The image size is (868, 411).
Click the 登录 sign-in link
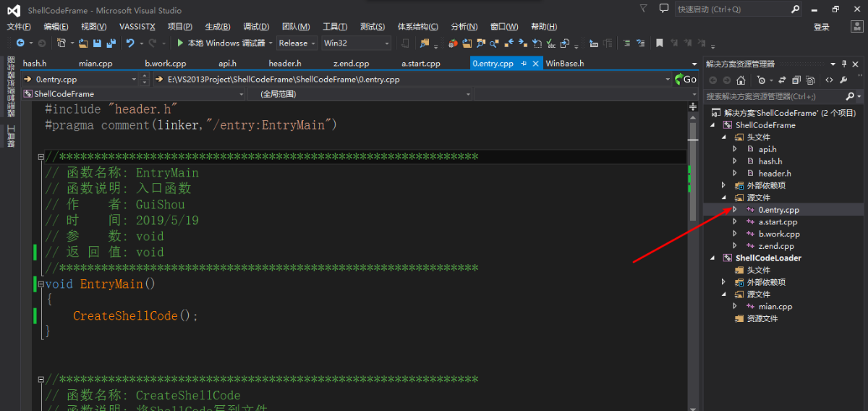click(x=822, y=27)
